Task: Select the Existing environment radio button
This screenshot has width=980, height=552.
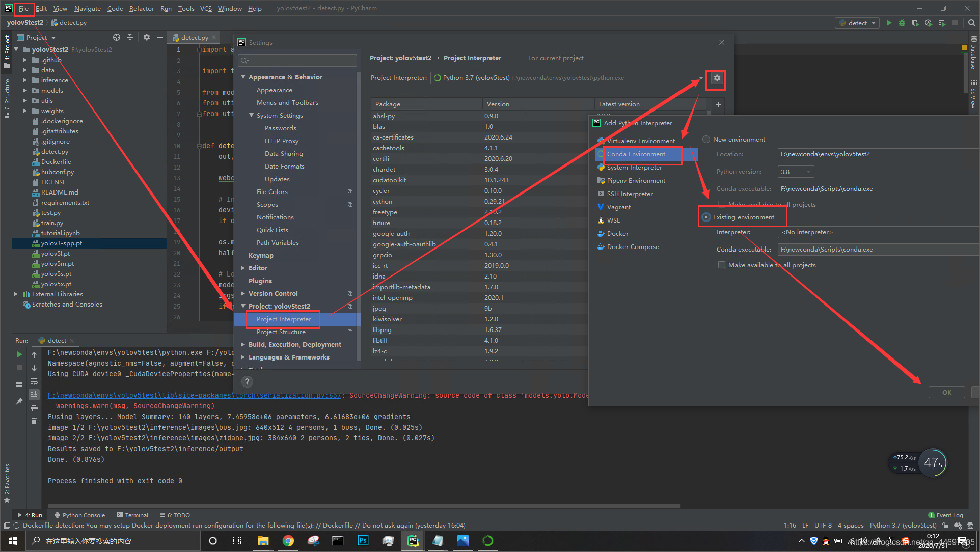Action: (706, 217)
